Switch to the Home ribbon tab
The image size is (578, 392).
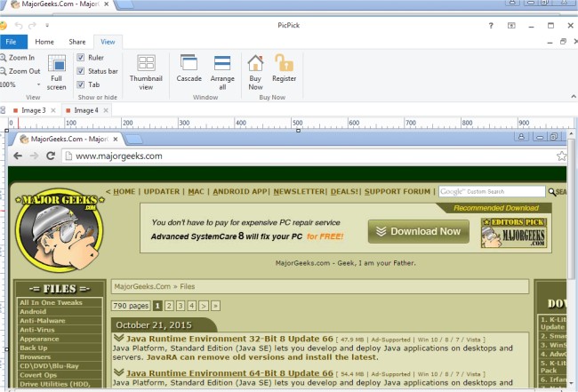(44, 42)
